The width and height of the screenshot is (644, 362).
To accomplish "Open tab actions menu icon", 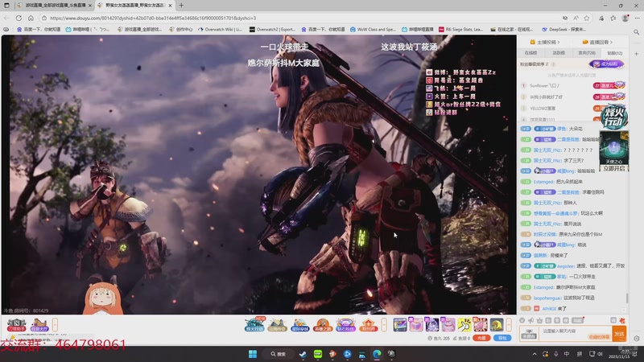I will click(6, 6).
